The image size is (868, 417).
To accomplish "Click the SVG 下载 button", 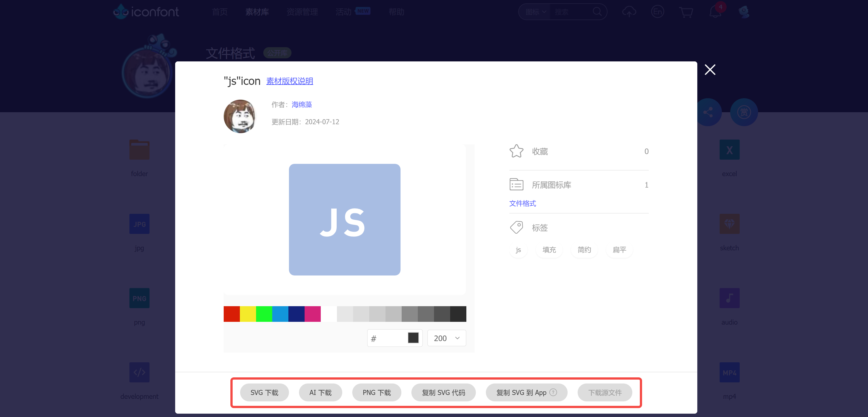I will coord(264,392).
